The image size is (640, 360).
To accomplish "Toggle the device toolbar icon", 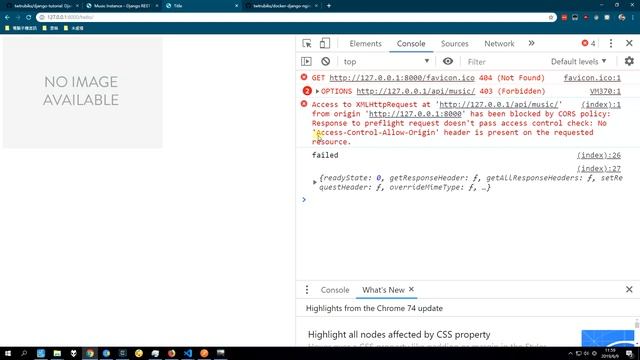I will 324,43.
